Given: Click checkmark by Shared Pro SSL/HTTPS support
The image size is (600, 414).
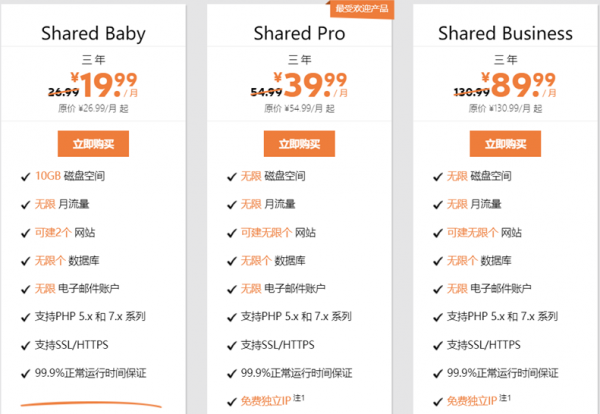Looking at the screenshot, I should (232, 346).
